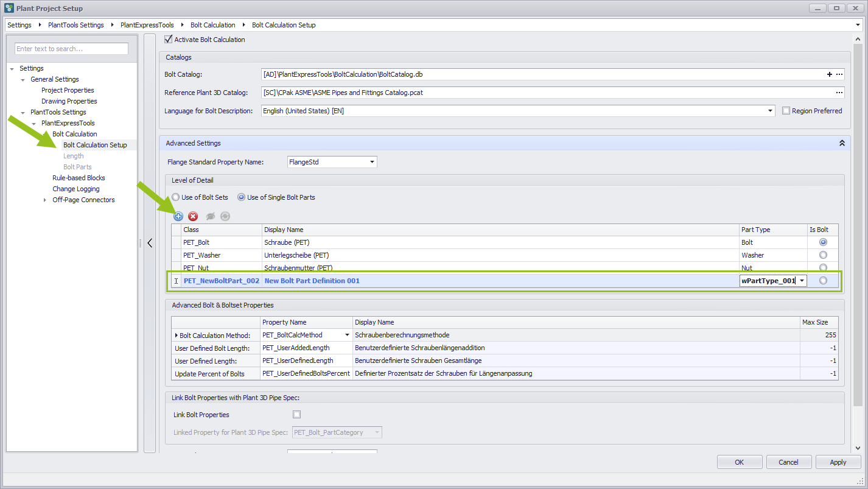Select New Bolt Part Definition 001 cell
This screenshot has width=868, height=489.
tap(500, 281)
